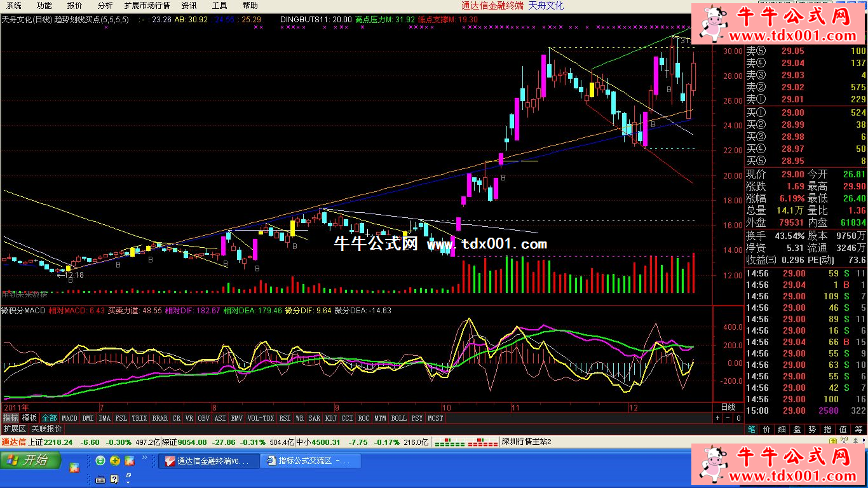Click the on-screen keyboard icon in taskbar
Screen dimensions: 868x488
click(x=100, y=478)
